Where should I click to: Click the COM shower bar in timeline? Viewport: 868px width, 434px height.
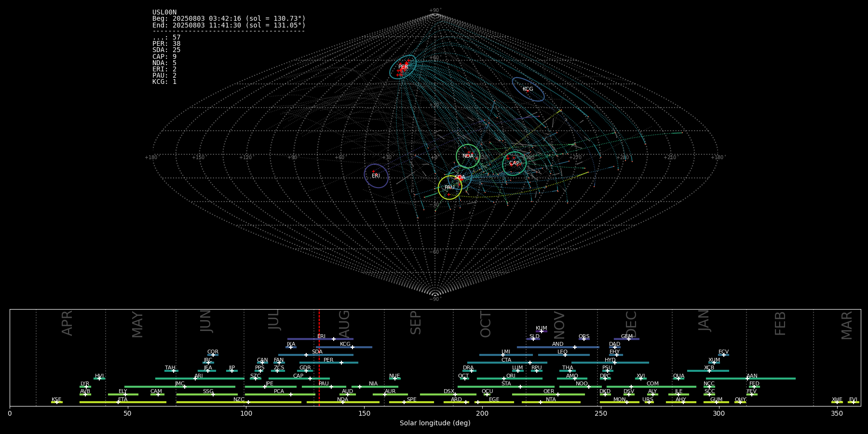[651, 386]
